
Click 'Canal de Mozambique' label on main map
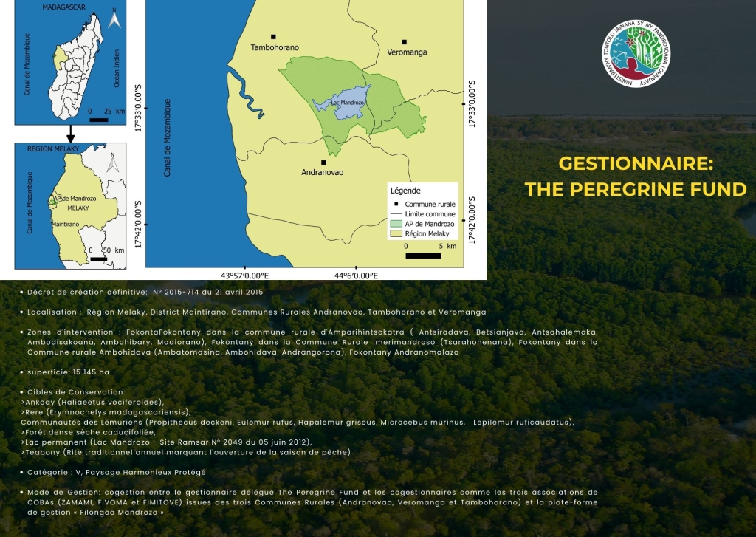(x=168, y=137)
